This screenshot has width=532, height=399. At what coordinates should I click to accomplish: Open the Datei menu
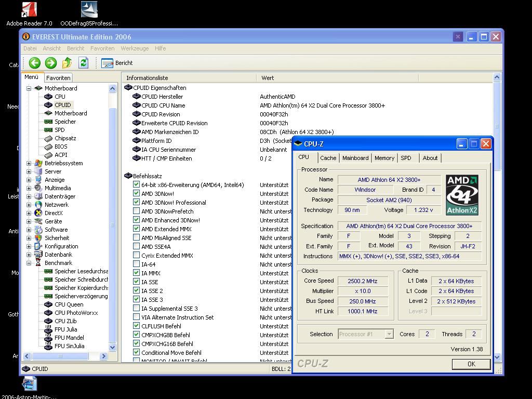30,48
